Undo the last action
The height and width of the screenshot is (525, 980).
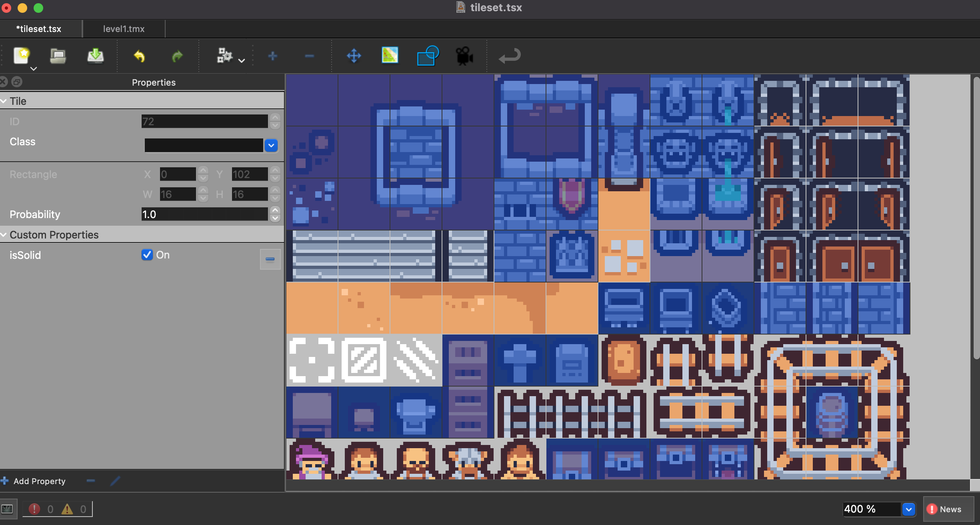click(139, 56)
